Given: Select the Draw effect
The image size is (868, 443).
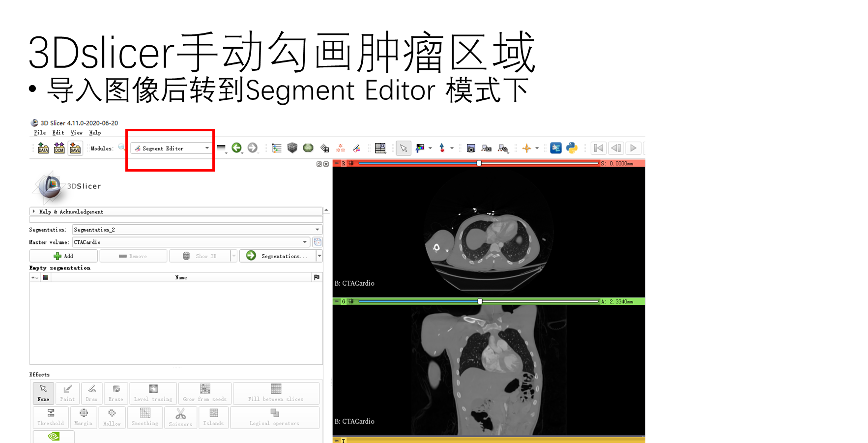Looking at the screenshot, I should tap(91, 393).
